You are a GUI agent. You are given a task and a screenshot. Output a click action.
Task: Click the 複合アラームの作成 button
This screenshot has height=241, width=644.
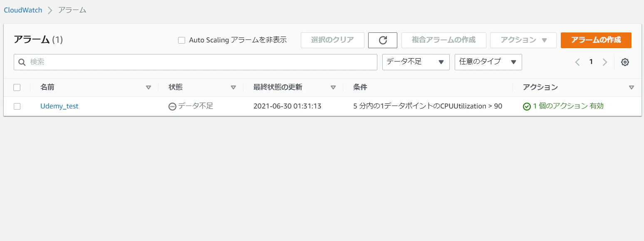tap(443, 40)
